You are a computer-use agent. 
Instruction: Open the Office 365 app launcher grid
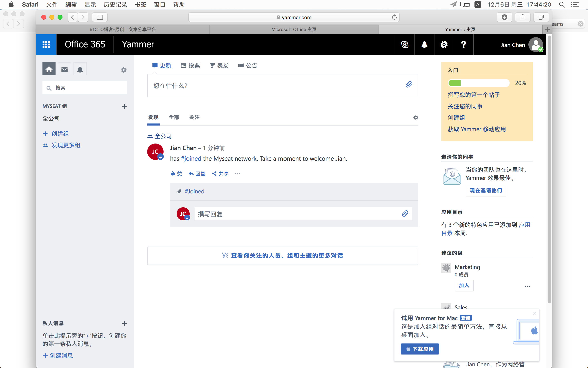[46, 45]
